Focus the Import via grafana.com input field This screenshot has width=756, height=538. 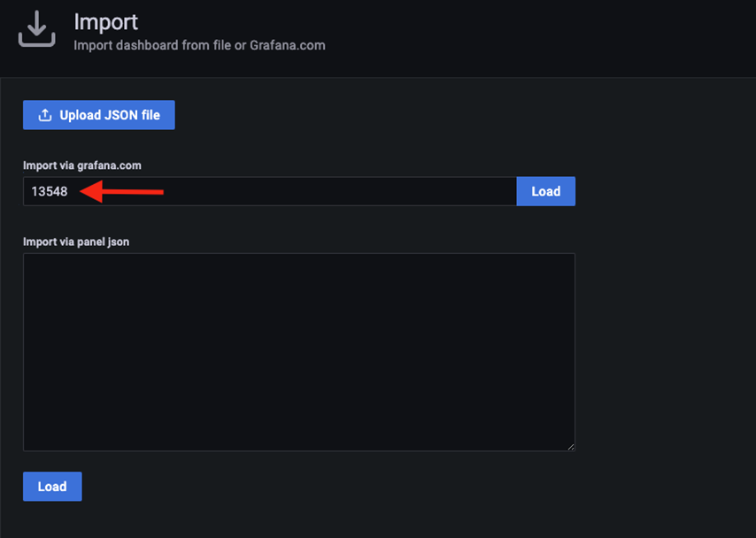[x=270, y=191]
